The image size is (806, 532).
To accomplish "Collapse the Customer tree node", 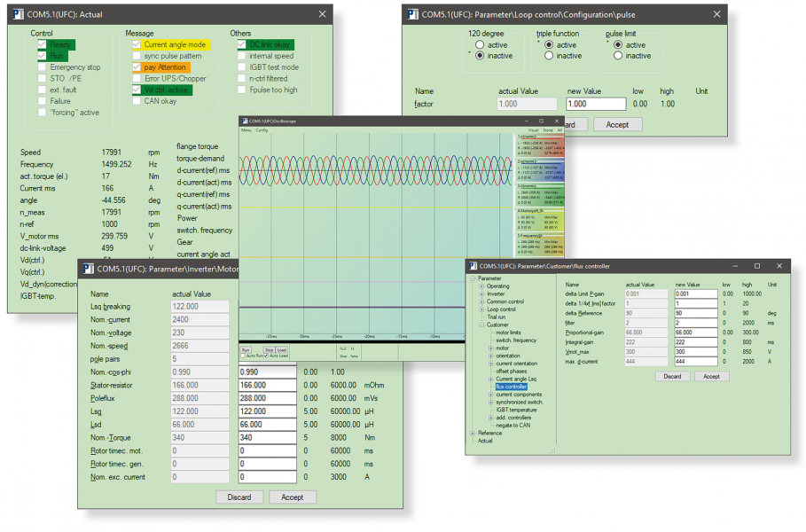I will [x=481, y=325].
